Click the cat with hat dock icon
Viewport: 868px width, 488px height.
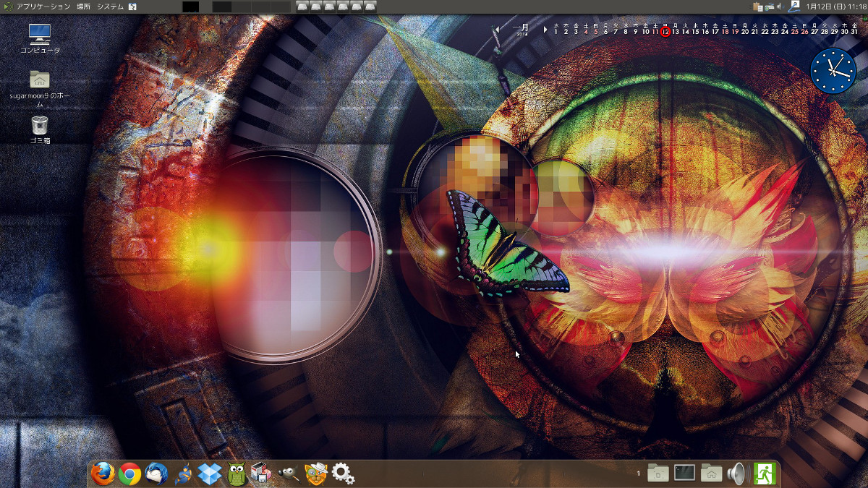pos(316,474)
